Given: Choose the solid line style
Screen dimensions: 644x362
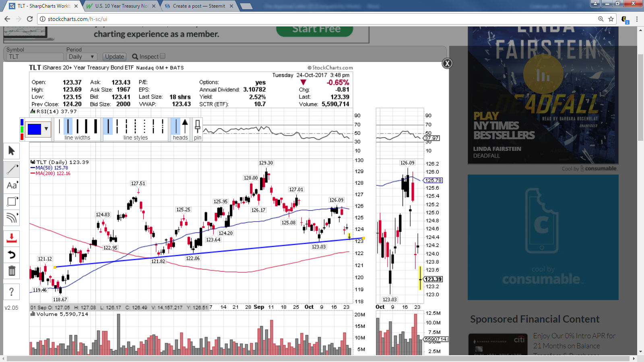Looking at the screenshot, I should click(x=108, y=126).
